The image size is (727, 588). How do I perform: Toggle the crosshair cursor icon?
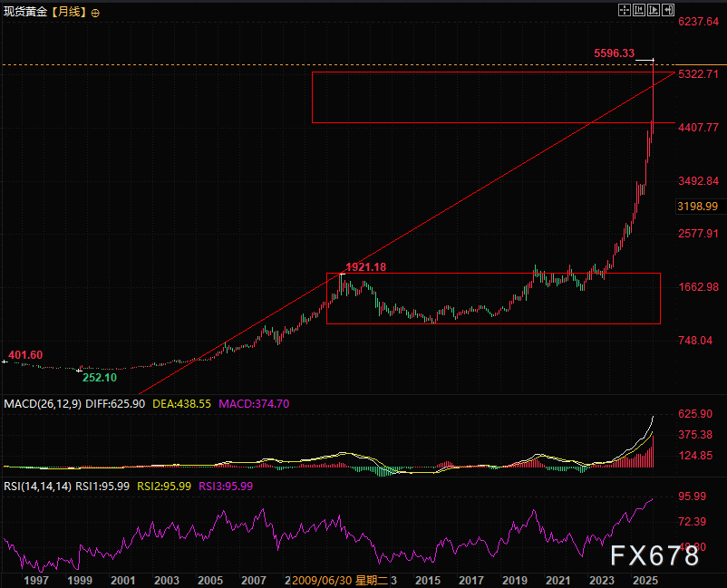(624, 10)
